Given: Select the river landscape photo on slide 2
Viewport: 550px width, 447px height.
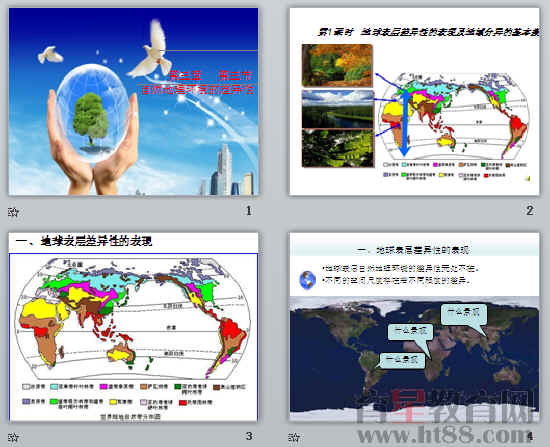Looking at the screenshot, I should pos(338,109).
